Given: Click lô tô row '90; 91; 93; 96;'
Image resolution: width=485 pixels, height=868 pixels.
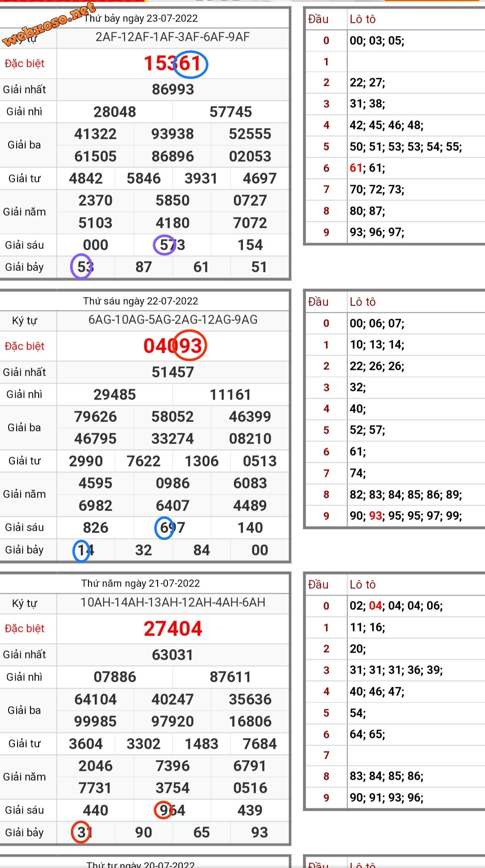Looking at the screenshot, I should [387, 798].
